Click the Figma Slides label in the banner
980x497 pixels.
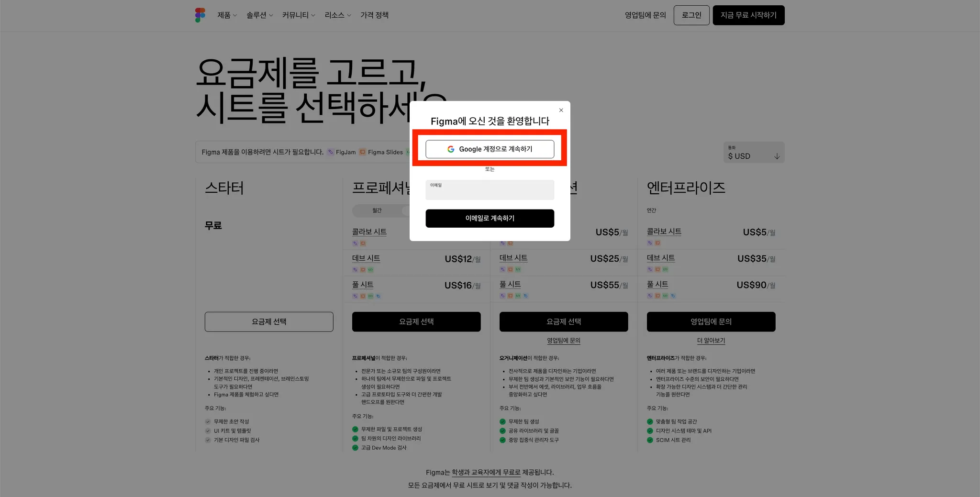(385, 152)
